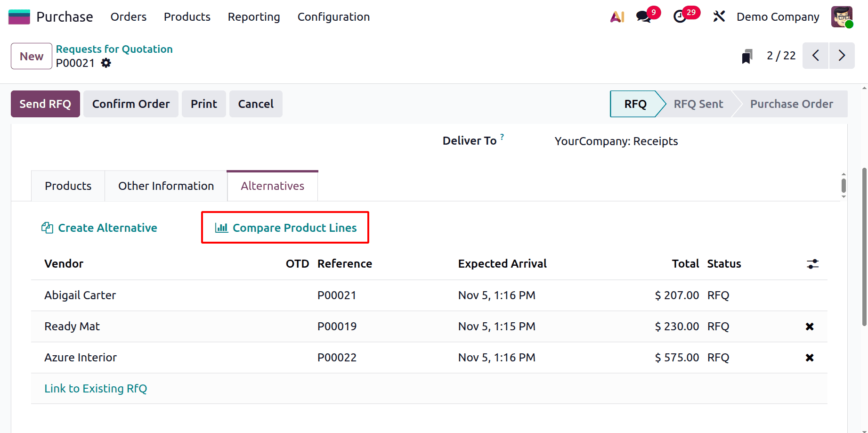Open the Orders menu
868x433 pixels.
point(128,16)
